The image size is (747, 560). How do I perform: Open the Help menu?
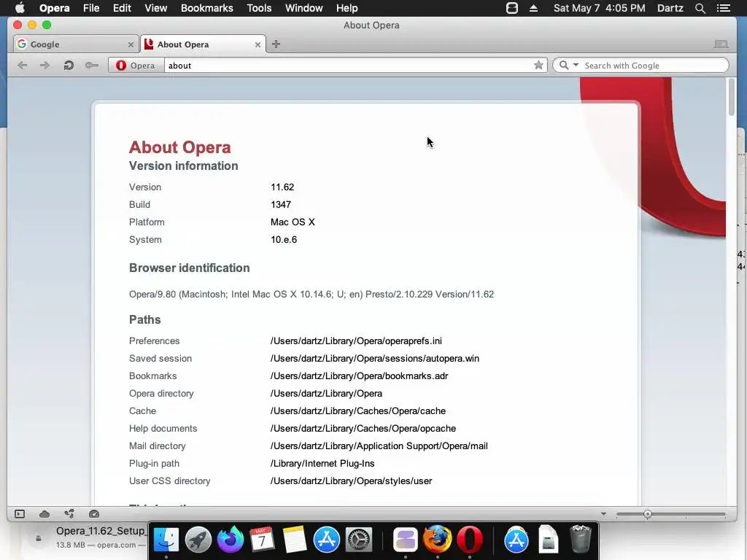[x=347, y=8]
